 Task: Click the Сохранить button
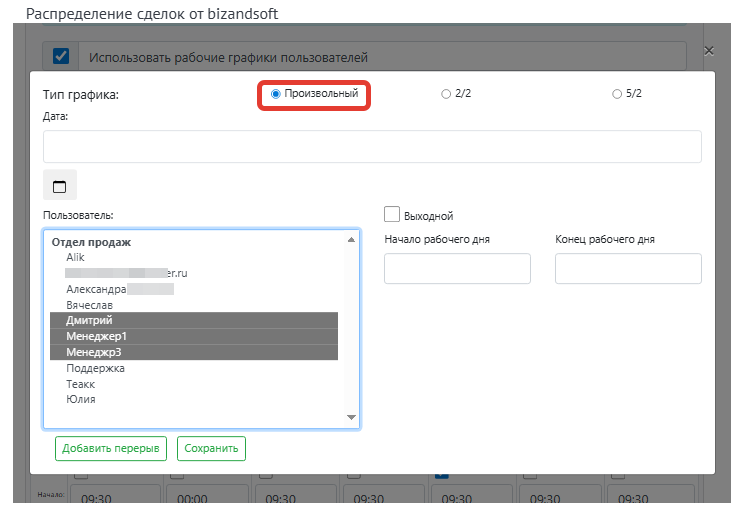tap(211, 448)
